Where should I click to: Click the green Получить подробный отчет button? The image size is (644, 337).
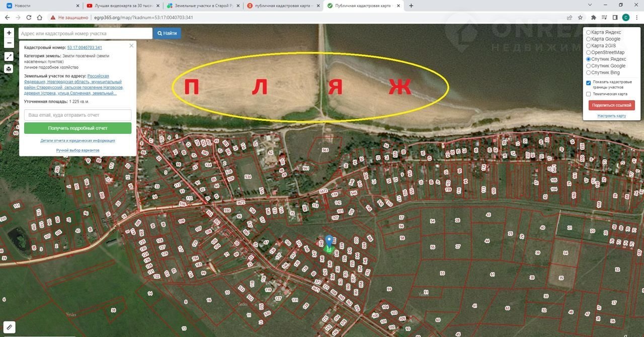point(77,128)
